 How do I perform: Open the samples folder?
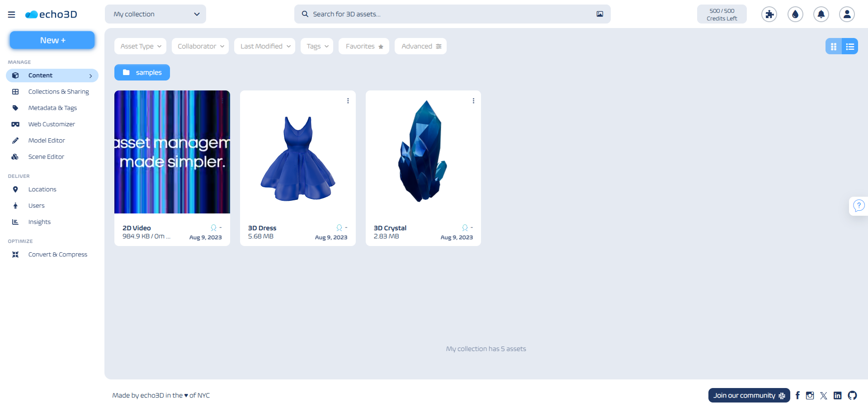[142, 72]
